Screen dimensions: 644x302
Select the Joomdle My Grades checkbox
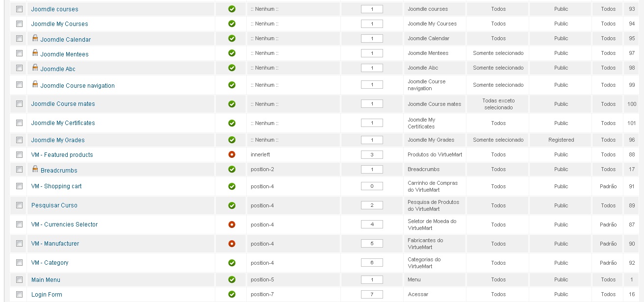click(20, 140)
